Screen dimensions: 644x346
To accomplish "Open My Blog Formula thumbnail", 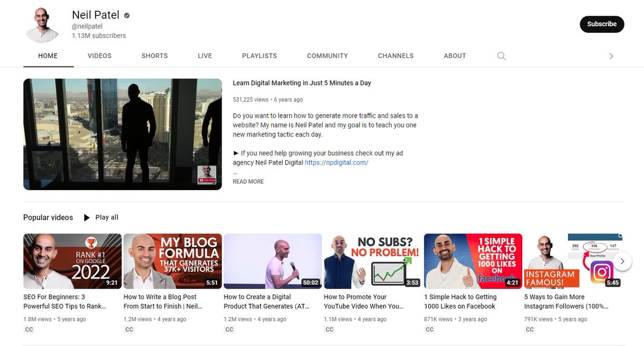I will coord(173,261).
